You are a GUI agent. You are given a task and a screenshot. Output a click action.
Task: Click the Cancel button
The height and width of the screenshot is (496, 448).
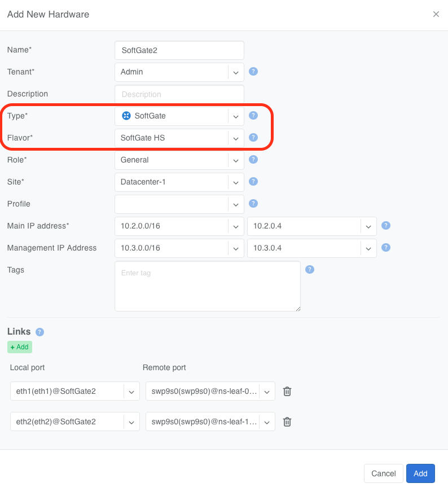coord(383,473)
